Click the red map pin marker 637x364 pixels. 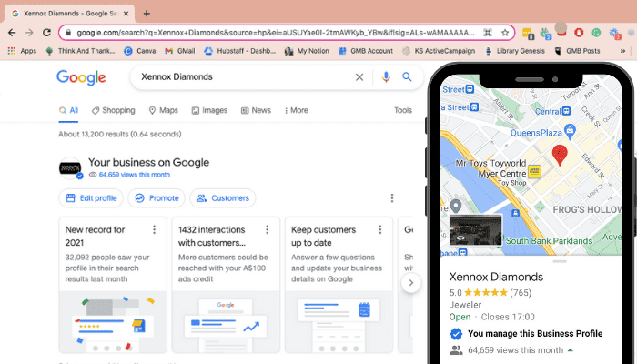(x=560, y=155)
